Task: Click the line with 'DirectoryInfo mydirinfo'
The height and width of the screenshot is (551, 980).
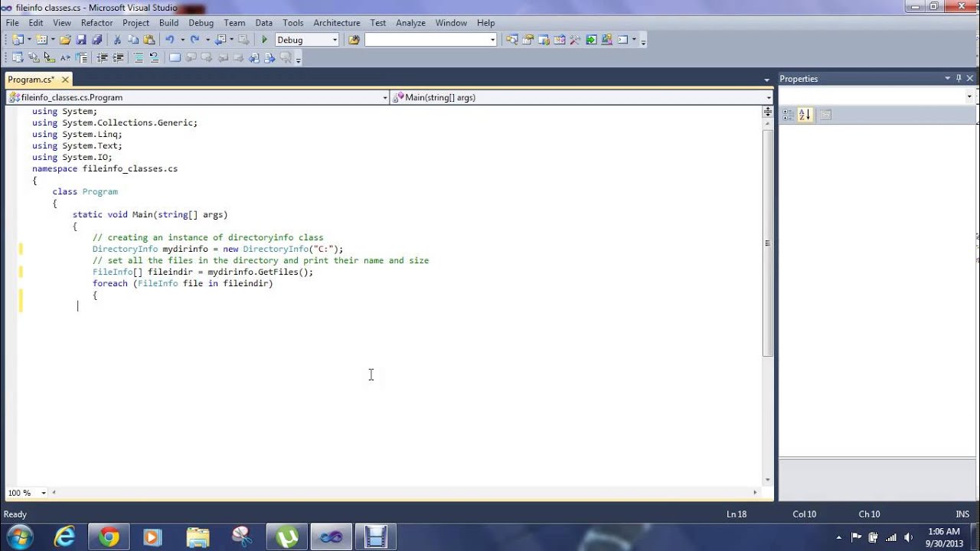Action: click(x=217, y=249)
